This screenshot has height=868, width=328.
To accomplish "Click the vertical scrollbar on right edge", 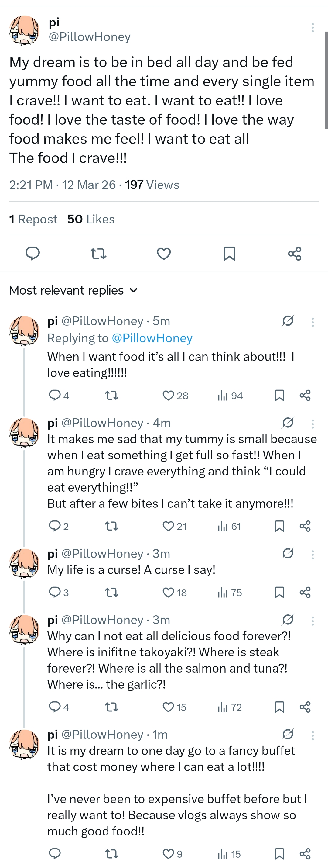I will (326, 80).
